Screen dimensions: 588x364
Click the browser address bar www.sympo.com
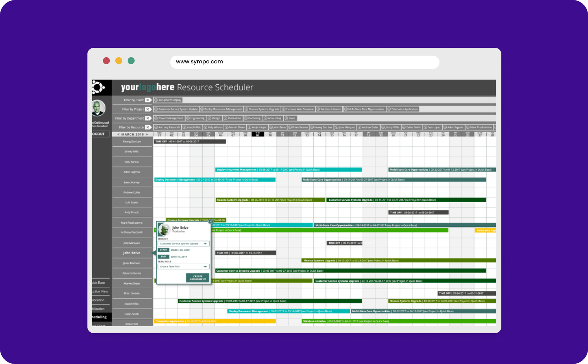tap(304, 62)
